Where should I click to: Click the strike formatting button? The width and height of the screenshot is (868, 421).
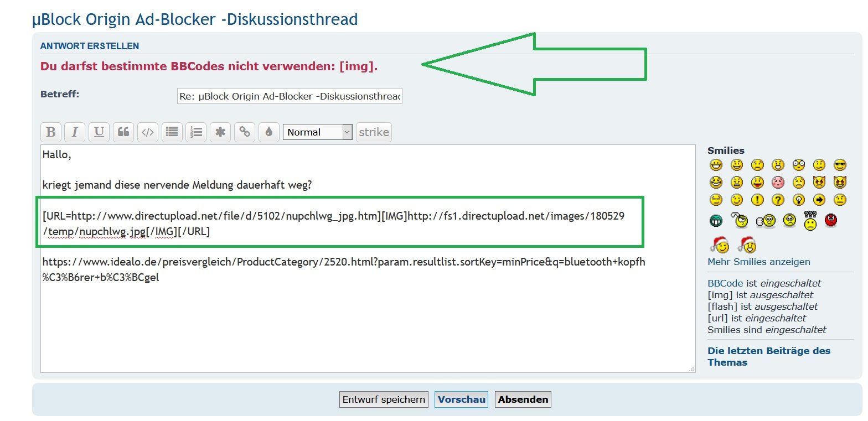coord(374,132)
